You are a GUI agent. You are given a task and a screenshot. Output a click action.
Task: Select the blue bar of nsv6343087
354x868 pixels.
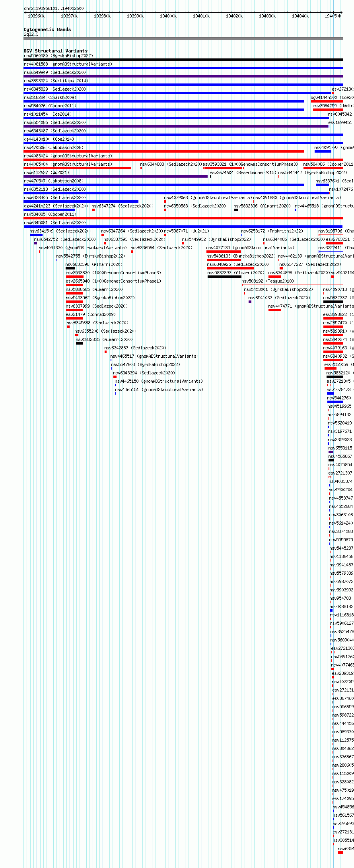[183, 135]
